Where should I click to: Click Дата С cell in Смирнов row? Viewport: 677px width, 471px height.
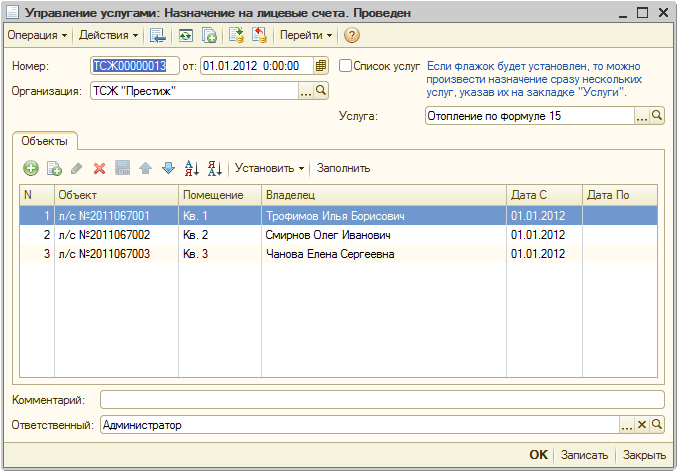(x=544, y=235)
